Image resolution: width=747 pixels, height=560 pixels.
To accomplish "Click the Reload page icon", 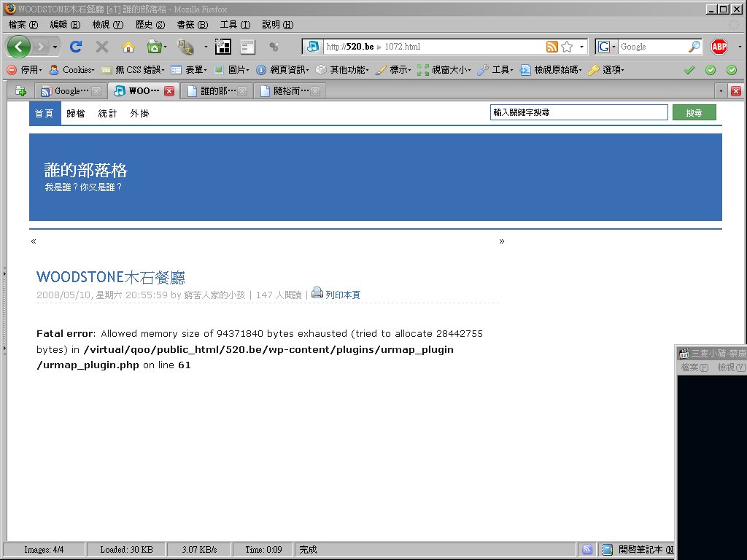I will [75, 47].
